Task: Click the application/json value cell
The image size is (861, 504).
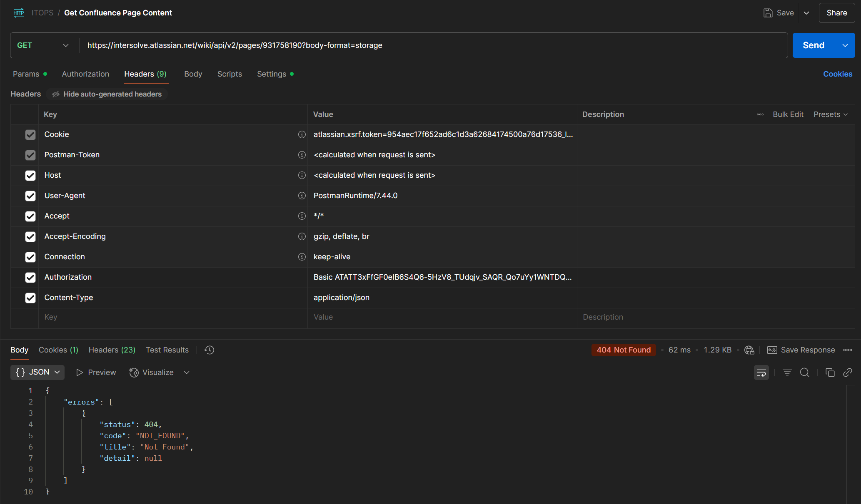Action: click(x=442, y=298)
